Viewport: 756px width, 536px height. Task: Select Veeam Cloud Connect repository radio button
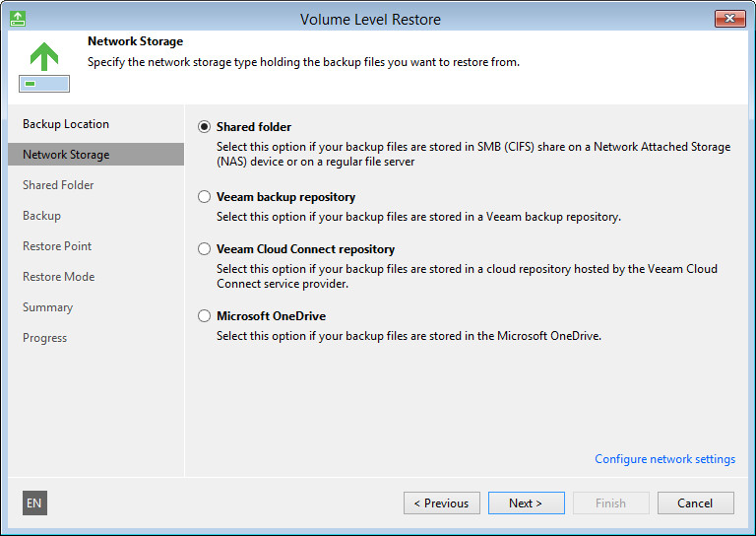pyautogui.click(x=205, y=249)
